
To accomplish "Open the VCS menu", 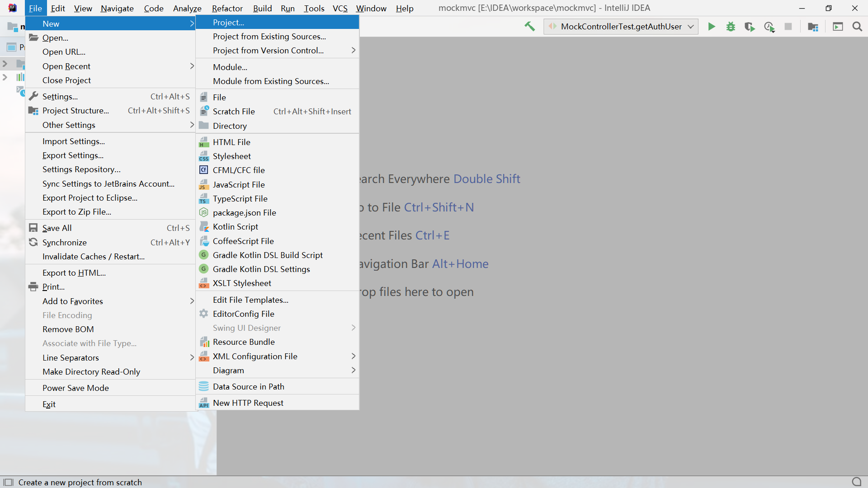I will click(340, 8).
